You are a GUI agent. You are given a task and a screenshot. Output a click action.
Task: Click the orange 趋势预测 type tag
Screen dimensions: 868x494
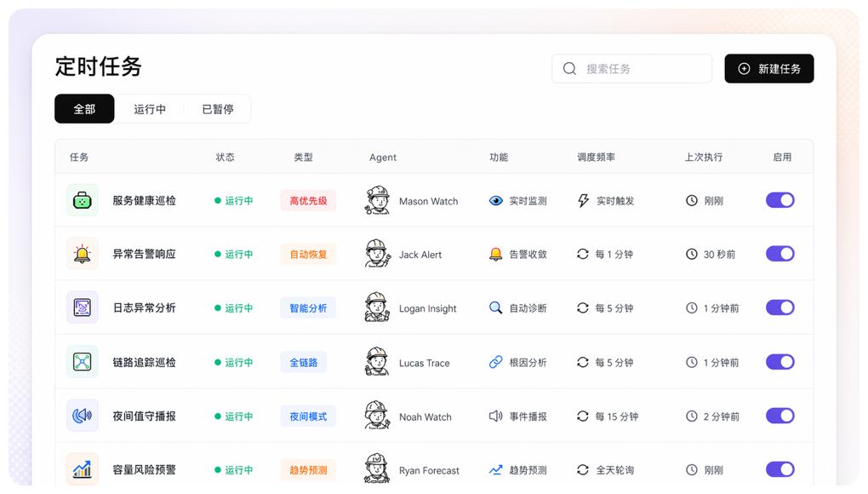(x=308, y=469)
